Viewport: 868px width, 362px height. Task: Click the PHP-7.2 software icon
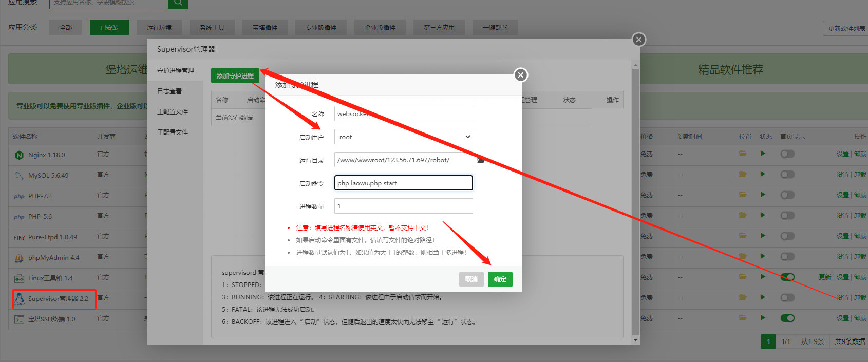19,196
